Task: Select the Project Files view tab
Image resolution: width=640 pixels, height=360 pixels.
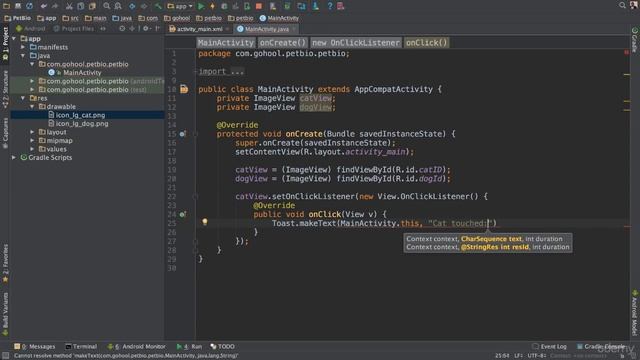Action: pyautogui.click(x=73, y=29)
